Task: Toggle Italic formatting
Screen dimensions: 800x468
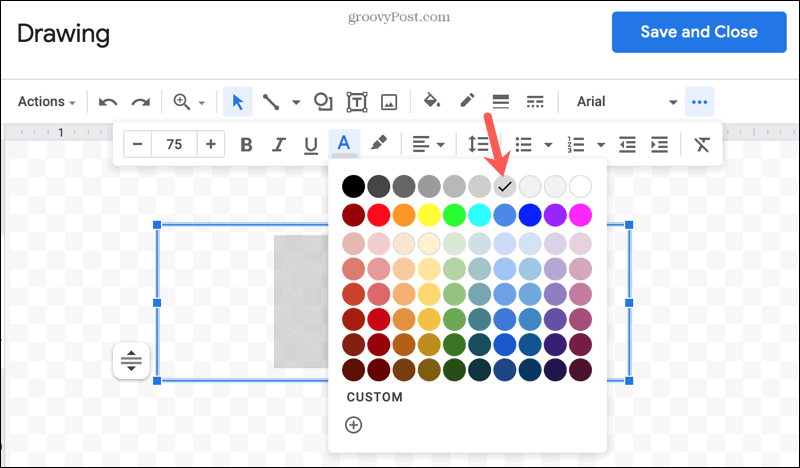Action: [279, 145]
